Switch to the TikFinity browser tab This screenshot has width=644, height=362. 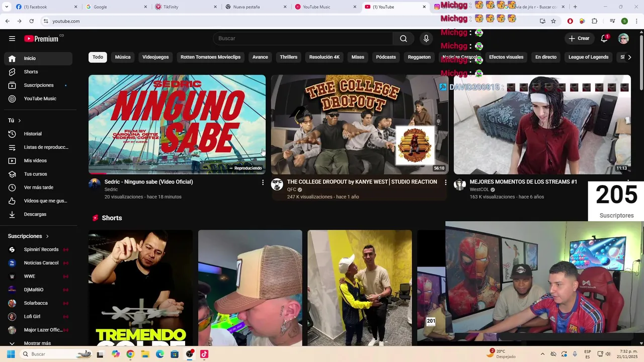coord(185,7)
